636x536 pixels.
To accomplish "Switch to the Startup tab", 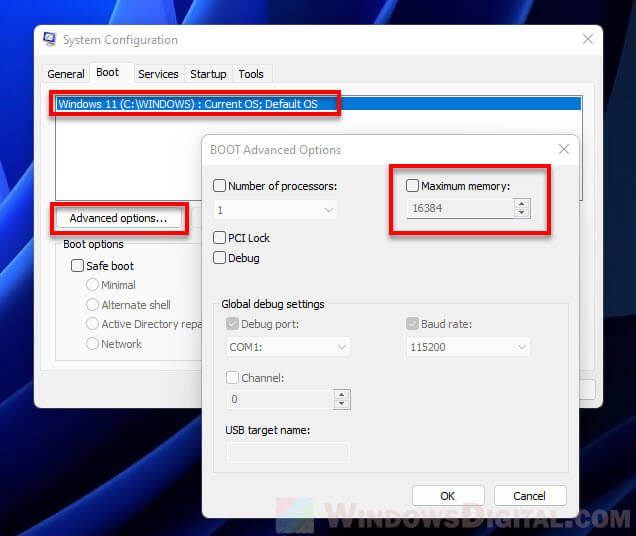I will click(x=208, y=74).
